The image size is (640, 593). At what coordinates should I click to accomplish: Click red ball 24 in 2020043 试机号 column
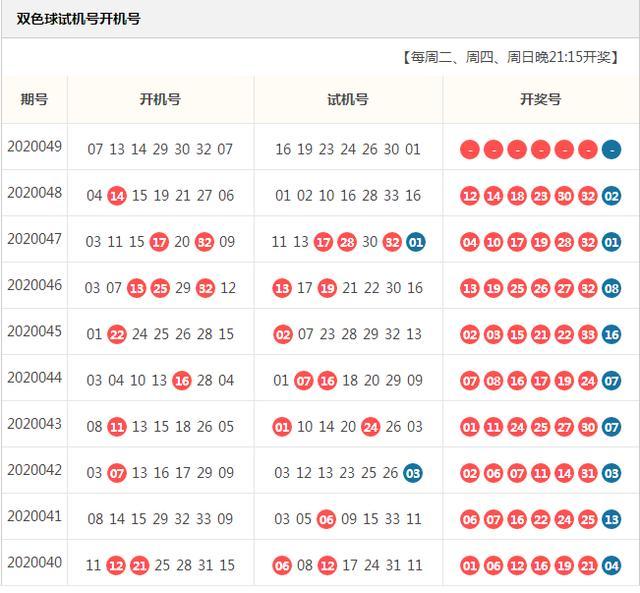click(370, 427)
